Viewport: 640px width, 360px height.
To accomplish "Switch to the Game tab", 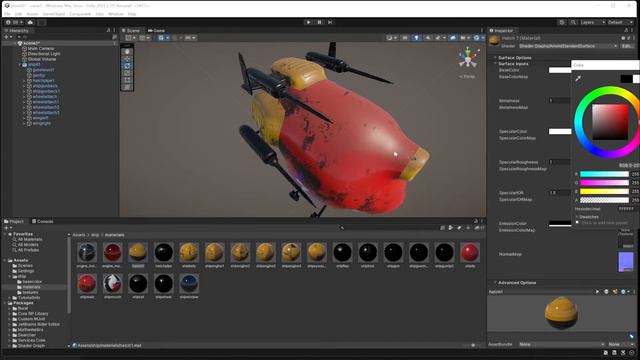I will click(x=156, y=31).
